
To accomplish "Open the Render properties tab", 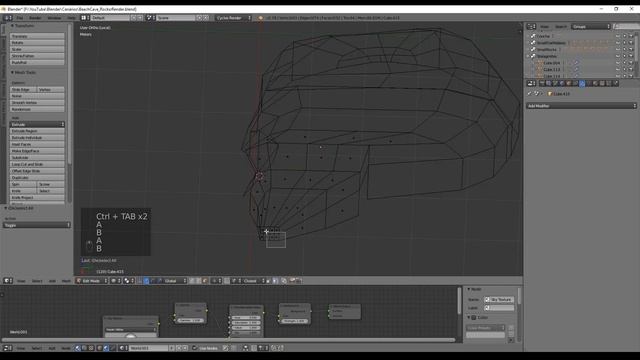I will pyautogui.click(x=542, y=83).
